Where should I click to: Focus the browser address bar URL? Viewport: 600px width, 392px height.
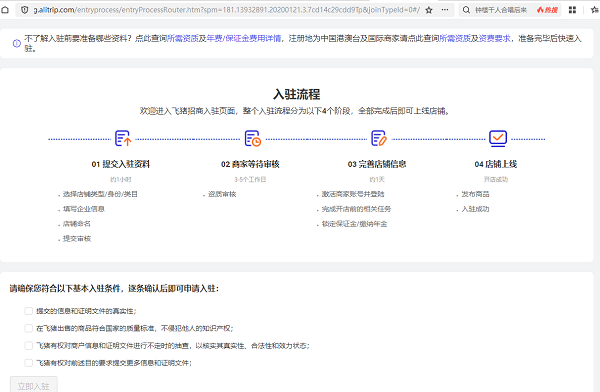[227, 10]
